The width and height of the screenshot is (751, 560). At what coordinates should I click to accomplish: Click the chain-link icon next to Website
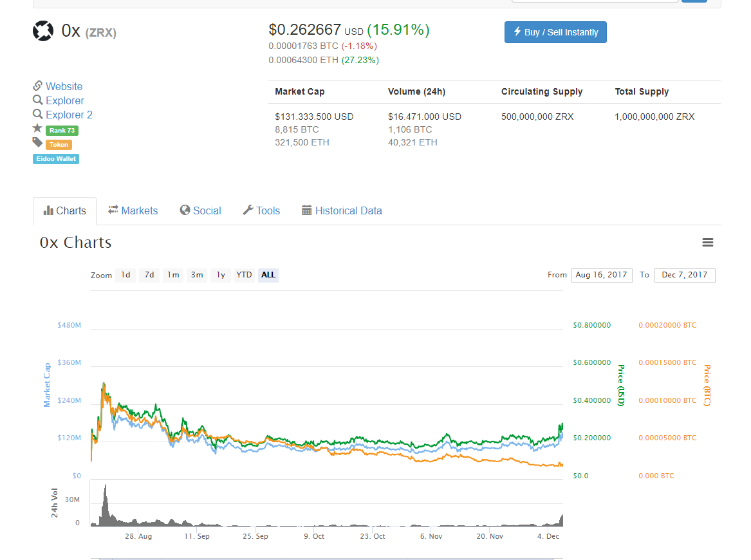tap(38, 86)
